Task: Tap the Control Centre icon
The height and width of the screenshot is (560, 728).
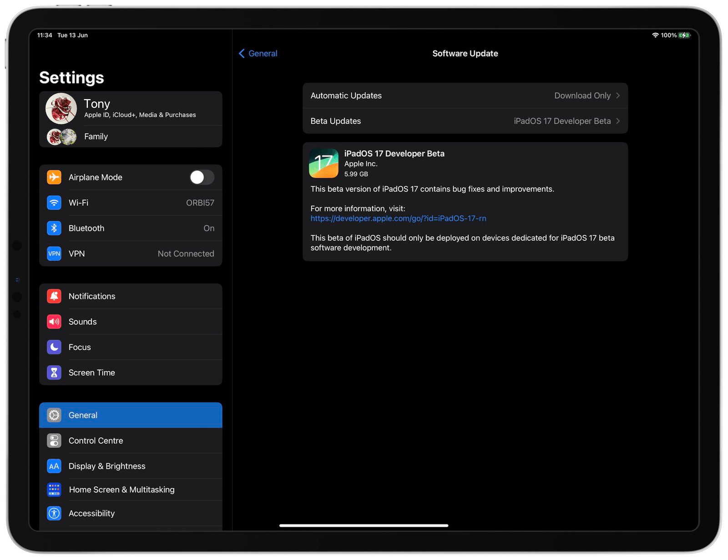Action: click(x=54, y=441)
